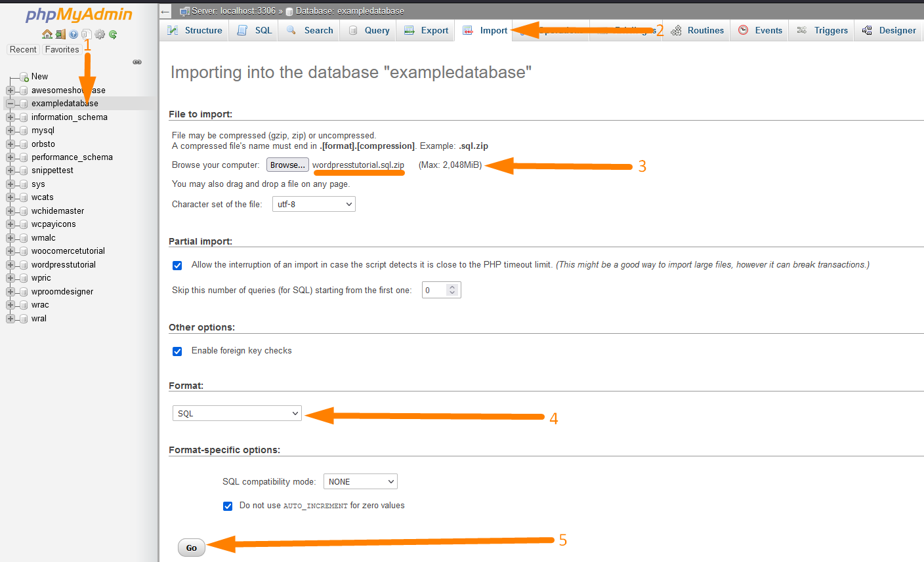Open the Favorites tables button
The height and width of the screenshot is (562, 924).
pyautogui.click(x=62, y=49)
